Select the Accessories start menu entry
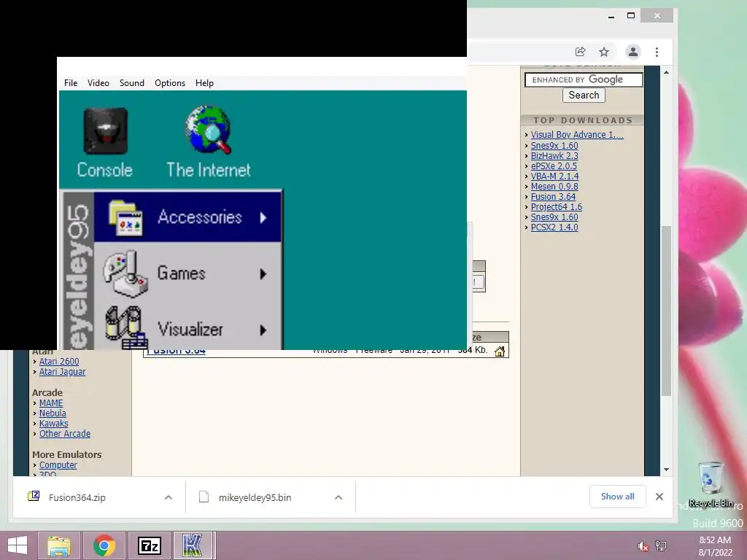 187,217
